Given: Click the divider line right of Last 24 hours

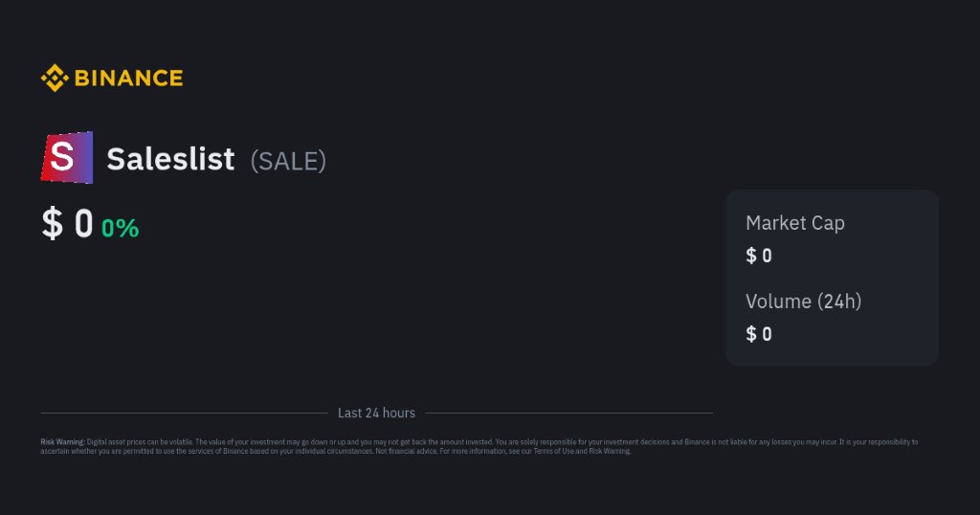Looking at the screenshot, I should coord(569,413).
